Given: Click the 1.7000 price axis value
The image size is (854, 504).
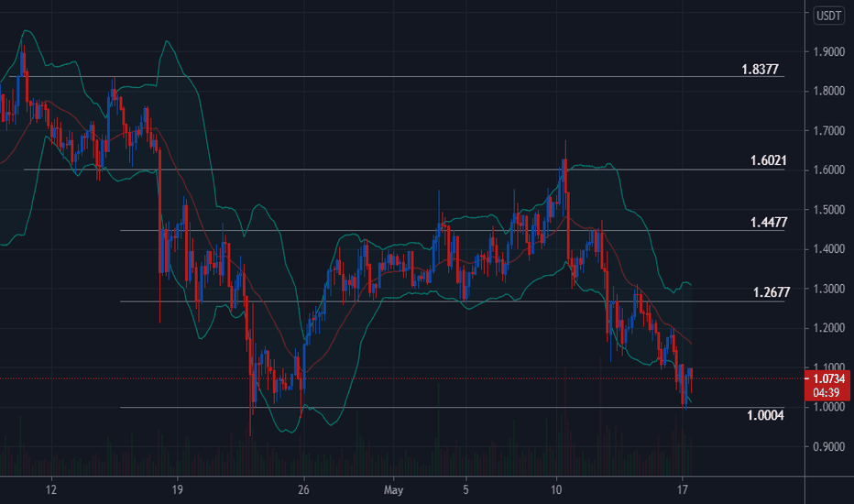Looking at the screenshot, I should point(828,131).
